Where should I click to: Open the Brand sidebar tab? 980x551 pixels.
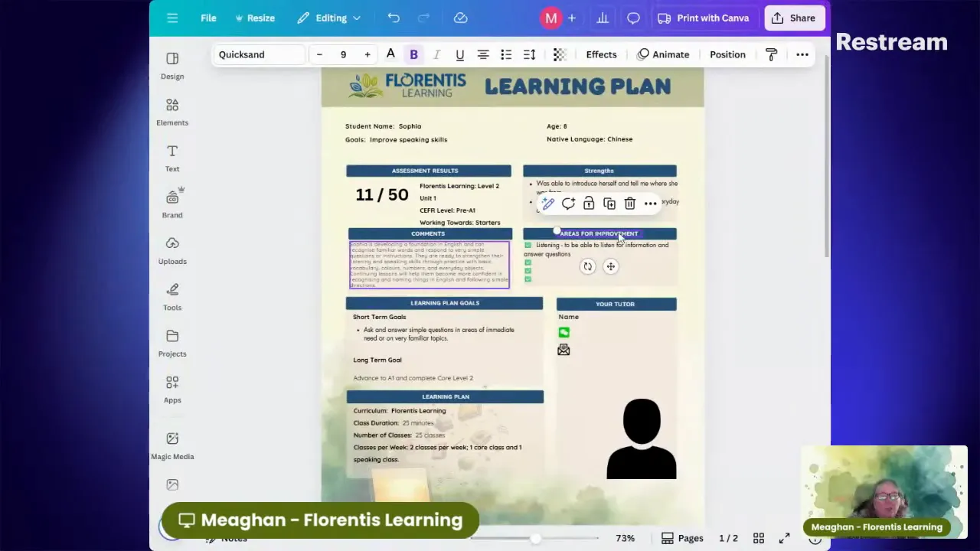[x=172, y=204]
